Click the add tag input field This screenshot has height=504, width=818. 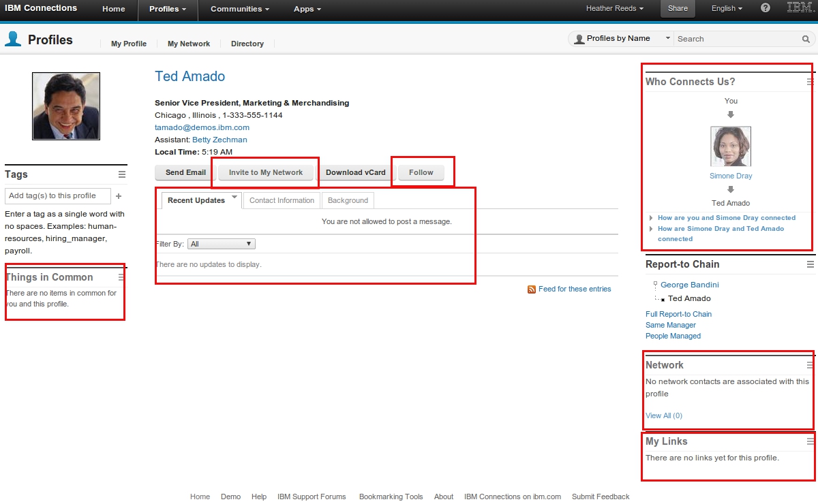pyautogui.click(x=57, y=196)
